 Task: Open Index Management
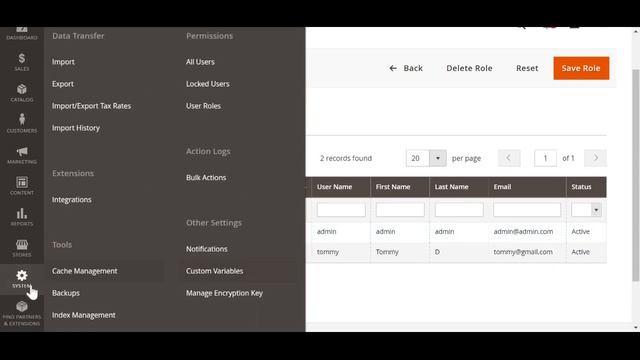84,315
